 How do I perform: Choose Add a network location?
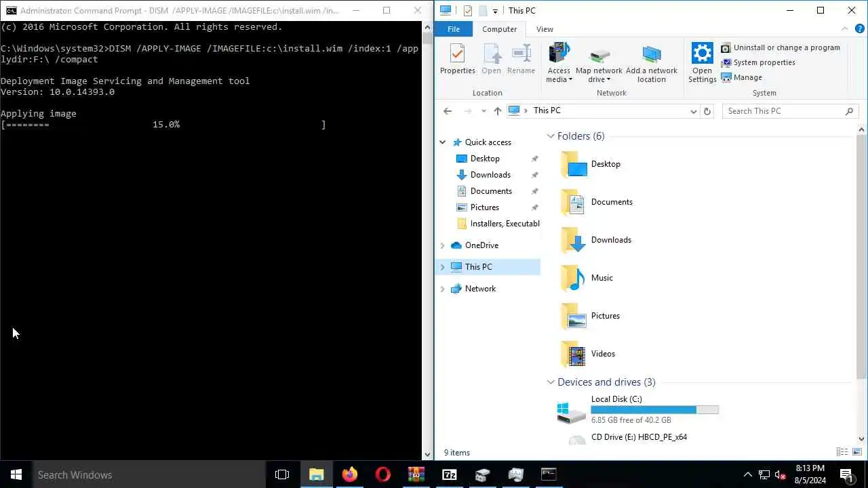[651, 63]
